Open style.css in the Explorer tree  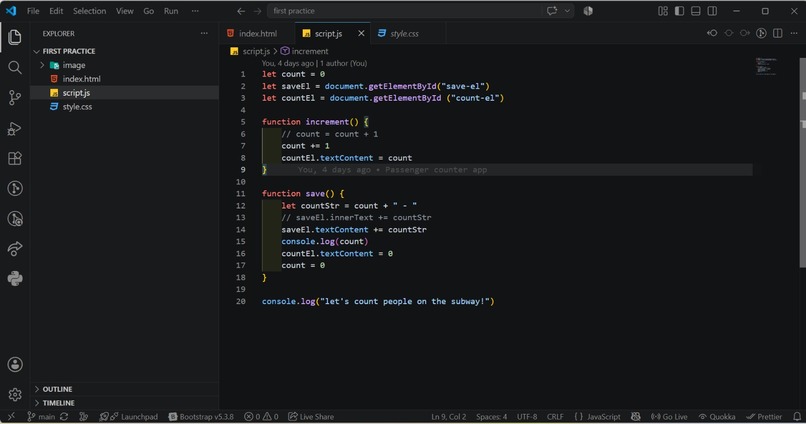(77, 107)
